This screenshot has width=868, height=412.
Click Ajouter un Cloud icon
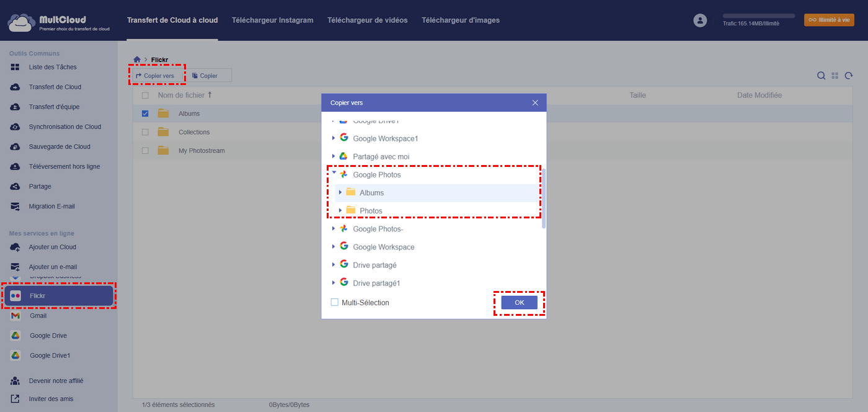tap(15, 247)
